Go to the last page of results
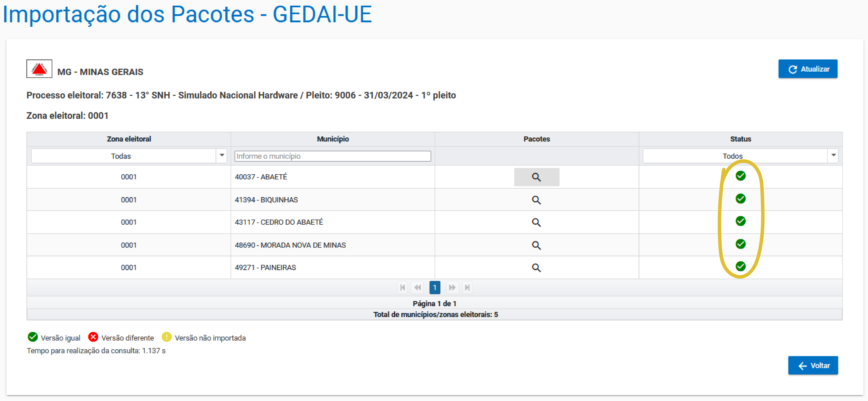 click(467, 288)
